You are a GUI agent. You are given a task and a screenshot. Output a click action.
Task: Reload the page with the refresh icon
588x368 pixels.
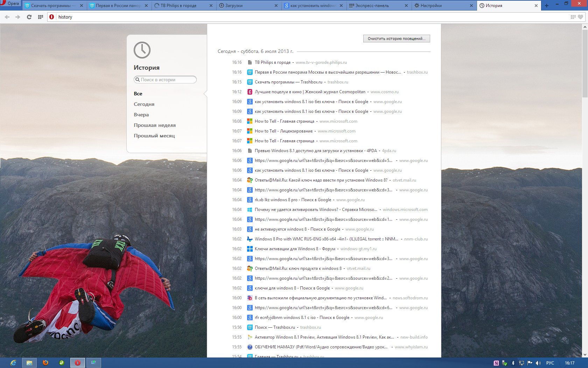coord(29,17)
